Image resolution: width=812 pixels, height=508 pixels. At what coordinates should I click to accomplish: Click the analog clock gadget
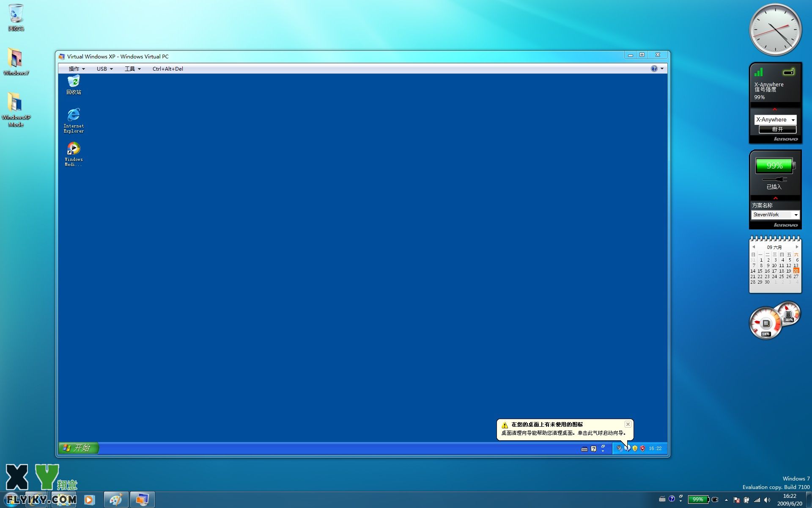point(775,30)
